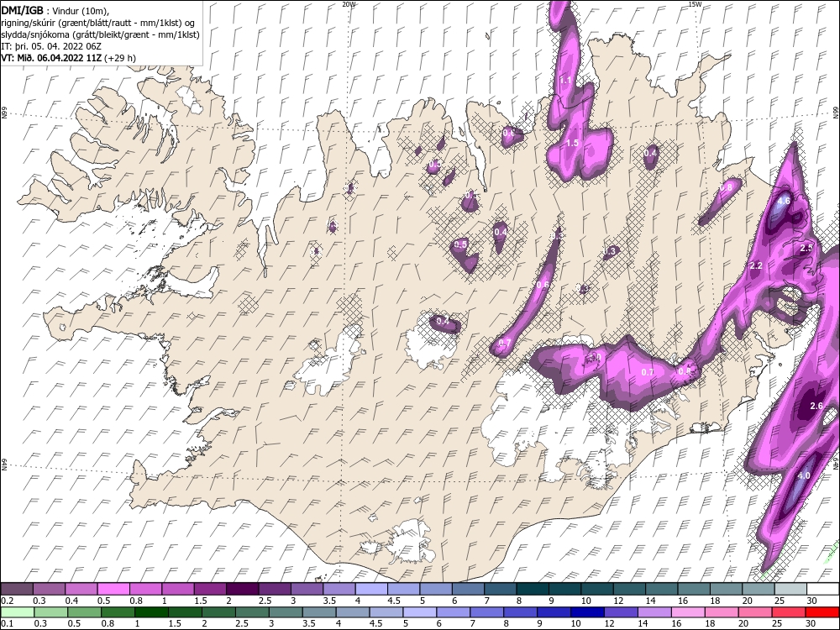Click the 1.5 snowfall value on the map
840x630 pixels.
(x=573, y=143)
